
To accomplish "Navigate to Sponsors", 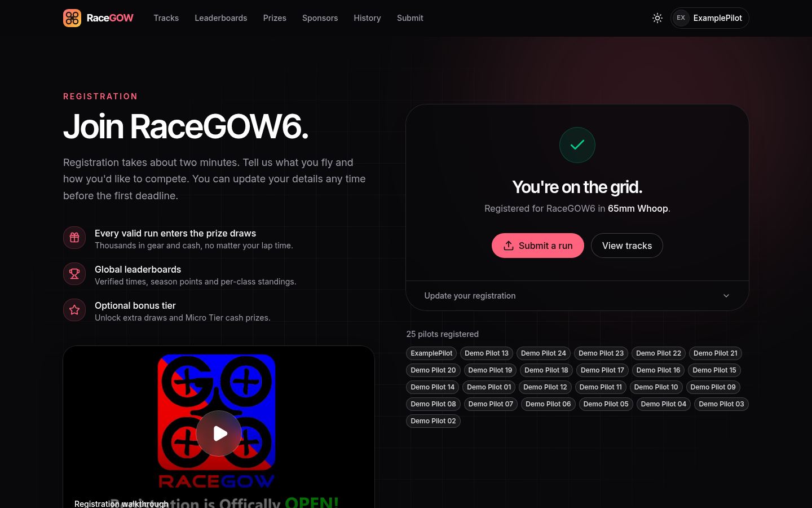I will (x=320, y=18).
